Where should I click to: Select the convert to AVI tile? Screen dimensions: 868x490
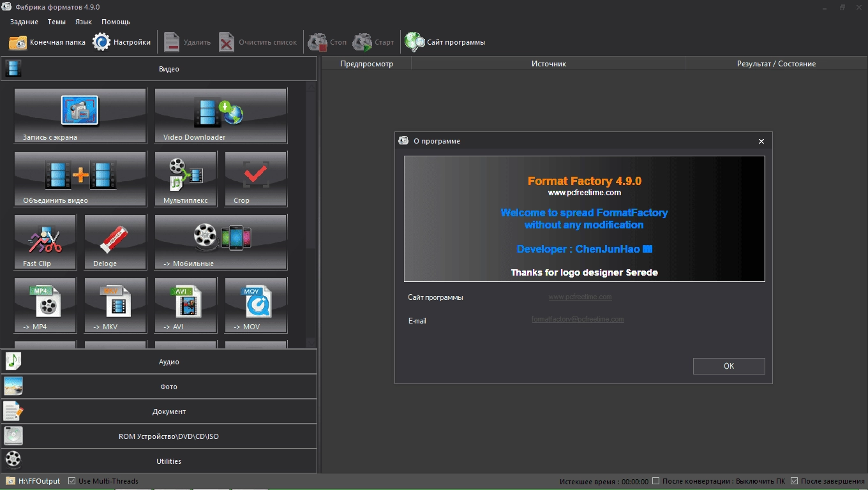coord(186,305)
